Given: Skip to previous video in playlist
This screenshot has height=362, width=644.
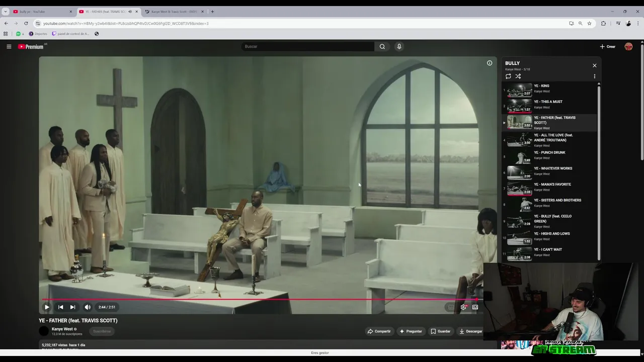Looking at the screenshot, I should point(60,307).
